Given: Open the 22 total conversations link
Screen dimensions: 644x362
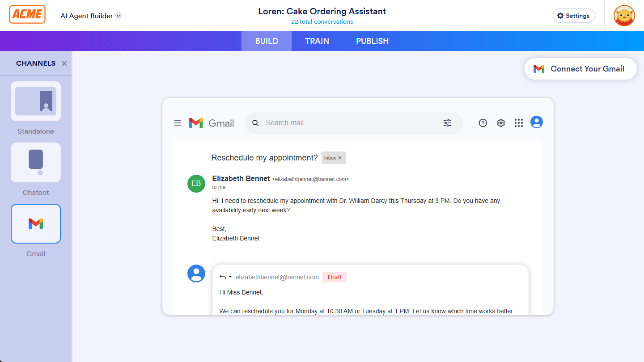Looking at the screenshot, I should [x=322, y=22].
